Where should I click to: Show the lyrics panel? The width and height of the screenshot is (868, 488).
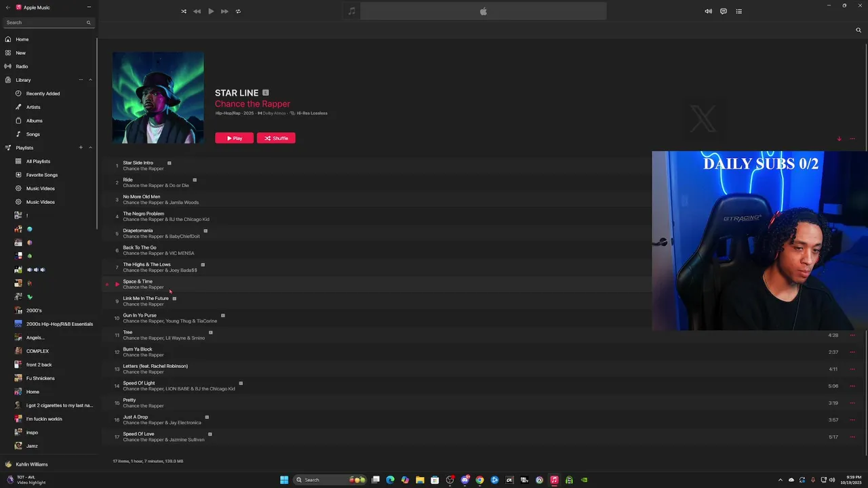click(x=724, y=12)
